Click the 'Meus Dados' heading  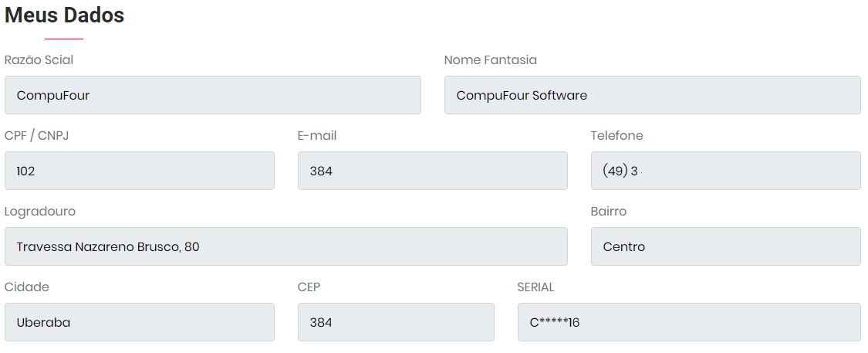click(x=64, y=15)
